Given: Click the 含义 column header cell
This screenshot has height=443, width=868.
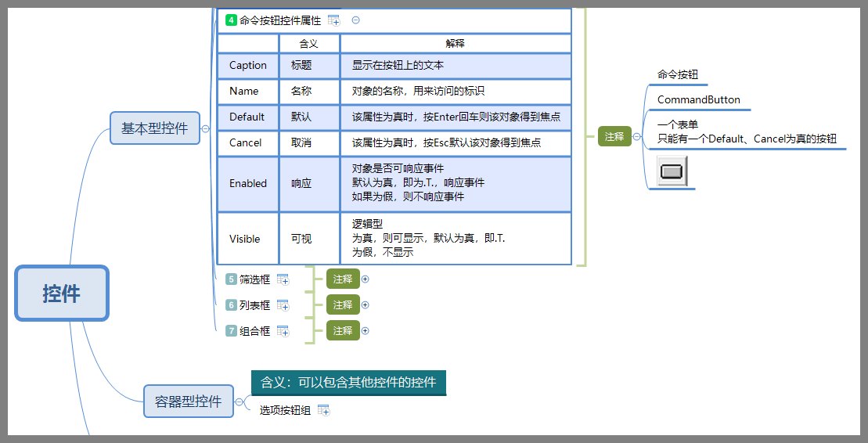Looking at the screenshot, I should (x=309, y=43).
